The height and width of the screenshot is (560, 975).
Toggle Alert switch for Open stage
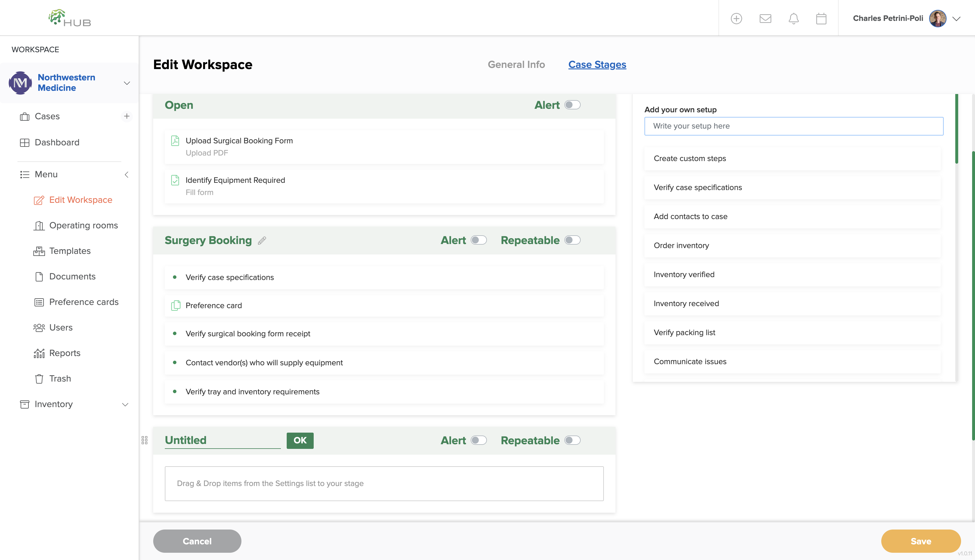point(572,105)
